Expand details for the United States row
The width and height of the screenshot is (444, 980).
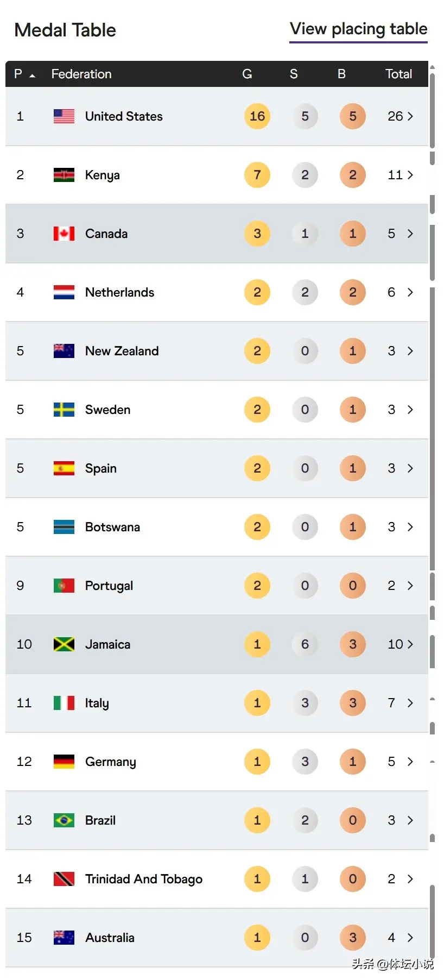coord(411,116)
